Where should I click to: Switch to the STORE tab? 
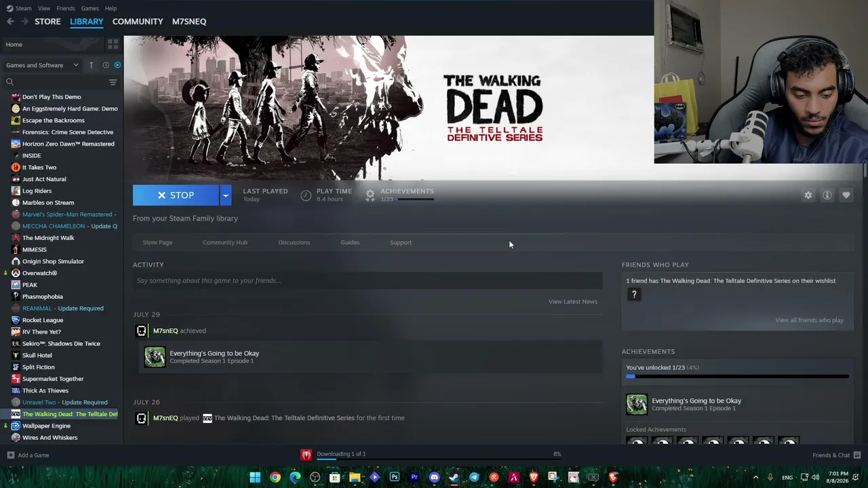click(x=47, y=22)
